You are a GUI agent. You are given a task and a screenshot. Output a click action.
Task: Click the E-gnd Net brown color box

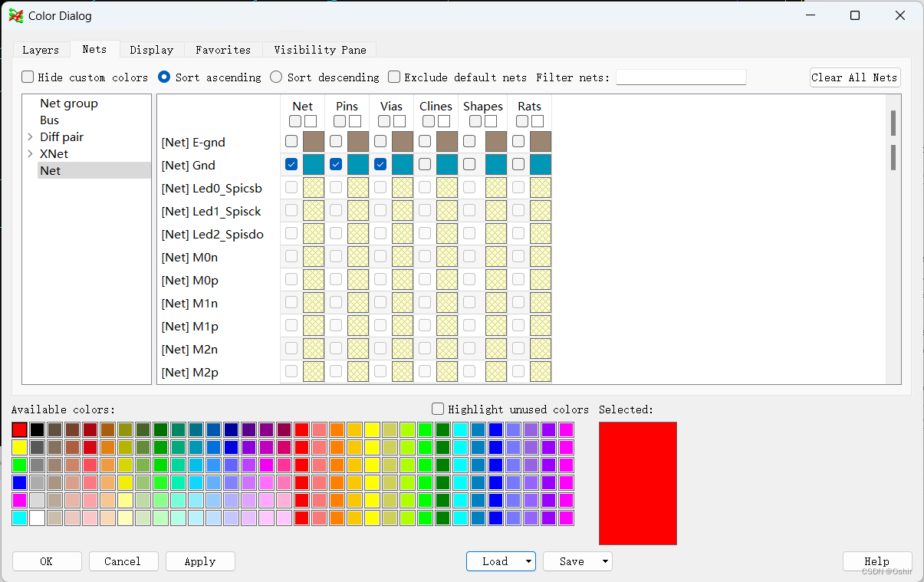313,142
